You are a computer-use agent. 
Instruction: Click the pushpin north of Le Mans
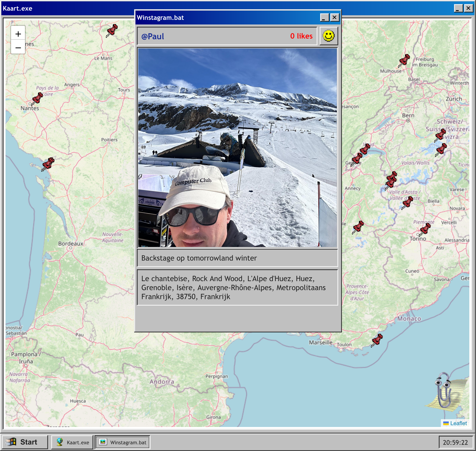pos(112,30)
